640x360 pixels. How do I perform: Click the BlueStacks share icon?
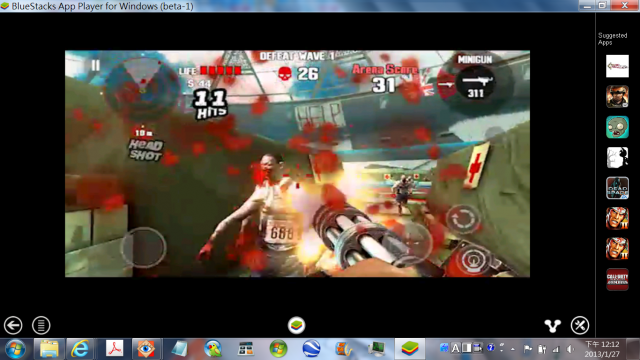(x=553, y=325)
